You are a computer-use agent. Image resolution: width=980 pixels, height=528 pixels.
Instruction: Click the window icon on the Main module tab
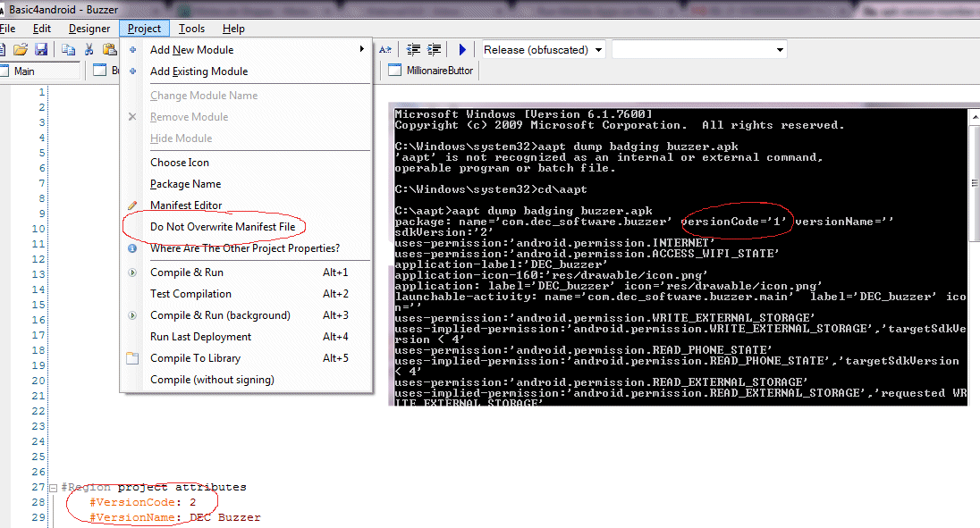click(x=4, y=71)
